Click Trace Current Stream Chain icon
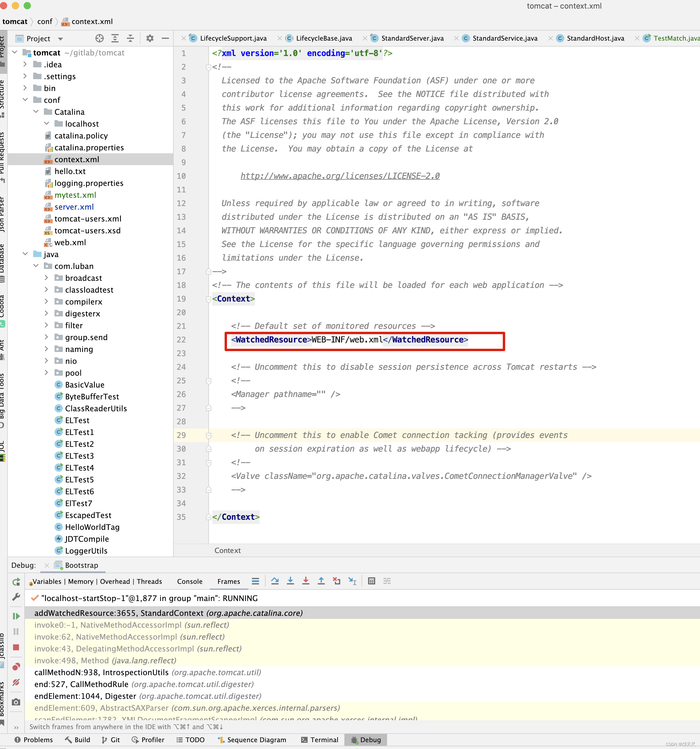The height and width of the screenshot is (749, 700). coord(387,581)
